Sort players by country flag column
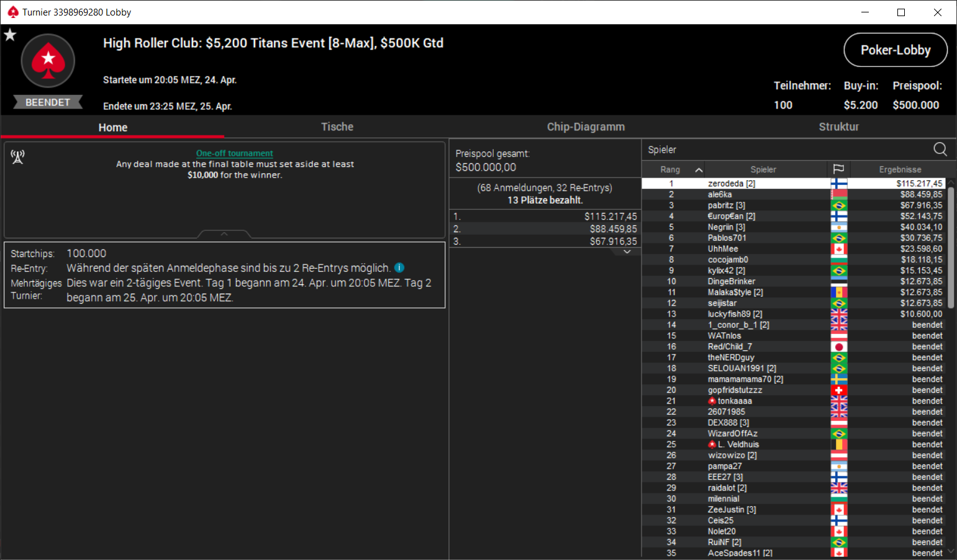The height and width of the screenshot is (560, 957). click(x=838, y=169)
